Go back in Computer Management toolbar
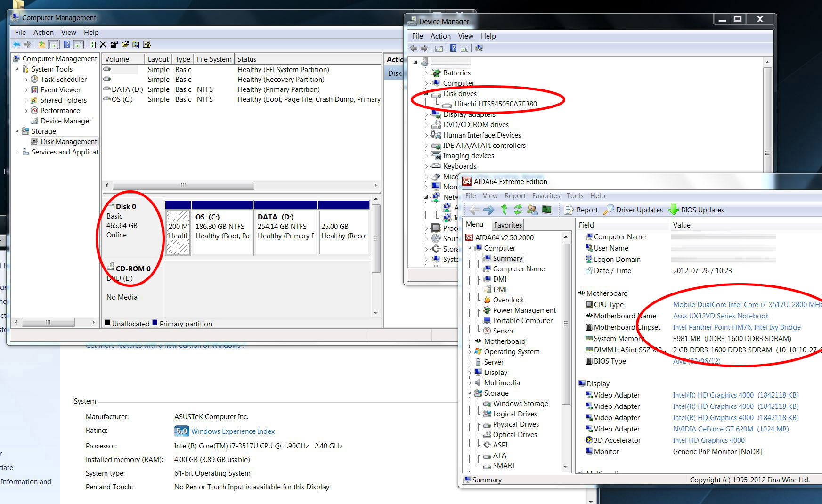 coord(16,44)
